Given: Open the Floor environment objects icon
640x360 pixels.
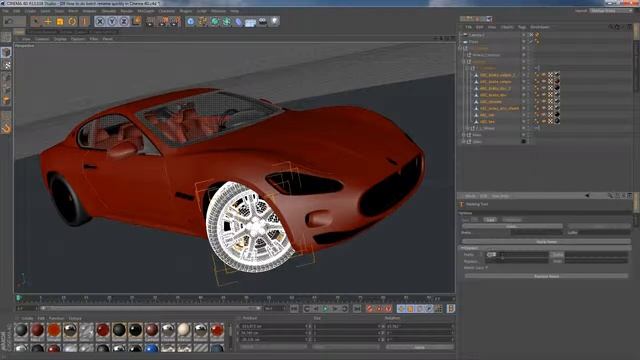Looking at the screenshot, I should tap(251, 21).
